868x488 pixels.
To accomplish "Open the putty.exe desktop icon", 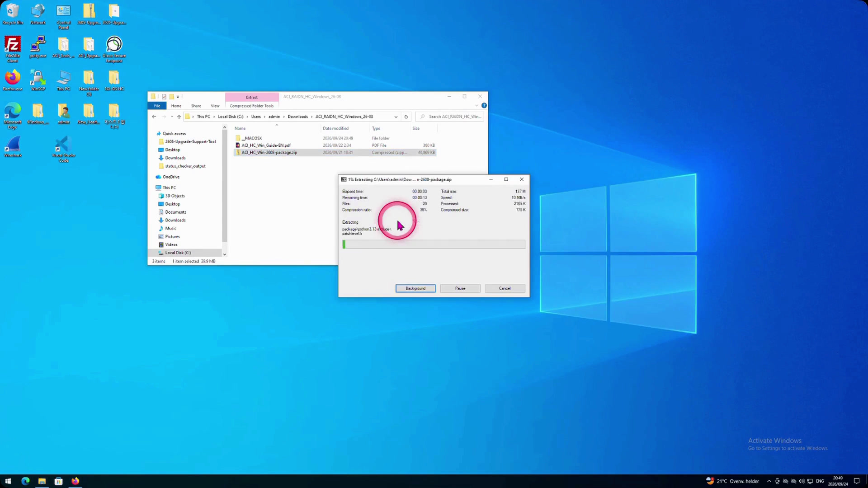I will pyautogui.click(x=38, y=47).
